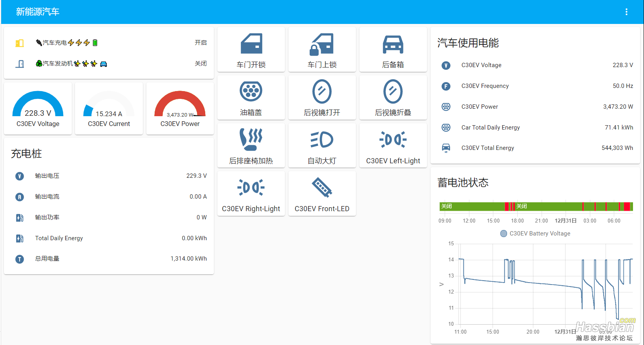The image size is (644, 345).
Task: Open the C30EV Current gauge card
Action: point(109,108)
